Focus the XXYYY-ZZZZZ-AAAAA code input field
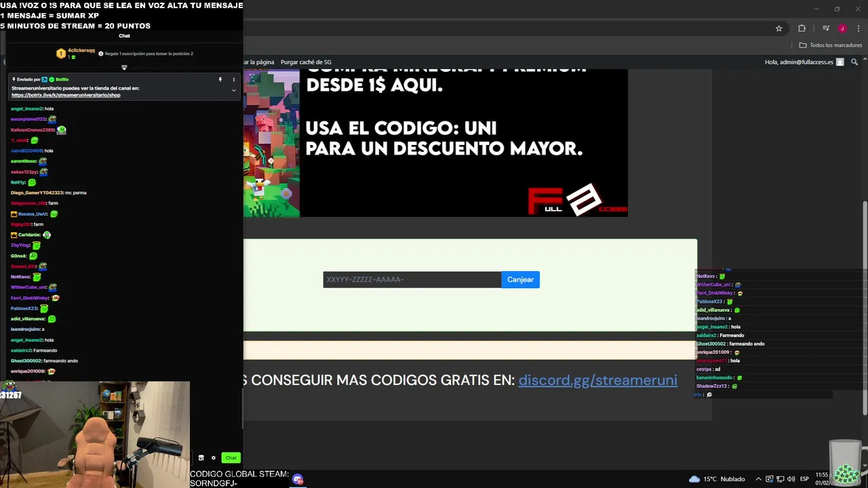Viewport: 868px width, 488px height. click(412, 279)
